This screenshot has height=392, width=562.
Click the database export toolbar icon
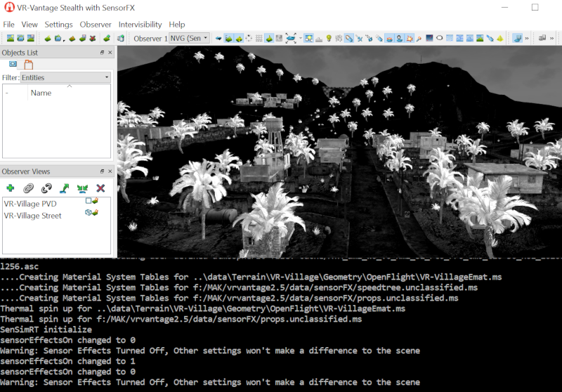click(121, 38)
